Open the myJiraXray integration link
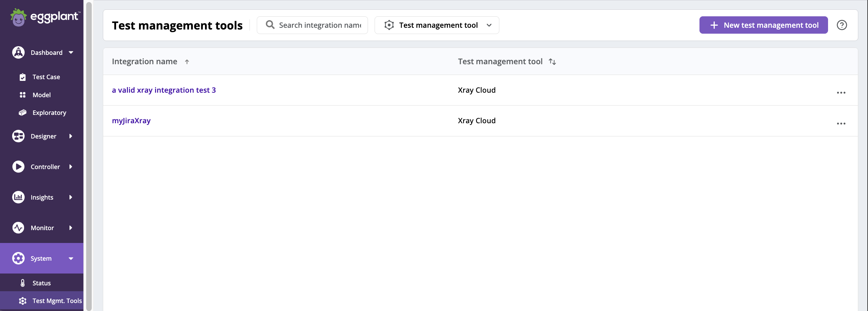868x311 pixels. pyautogui.click(x=131, y=121)
